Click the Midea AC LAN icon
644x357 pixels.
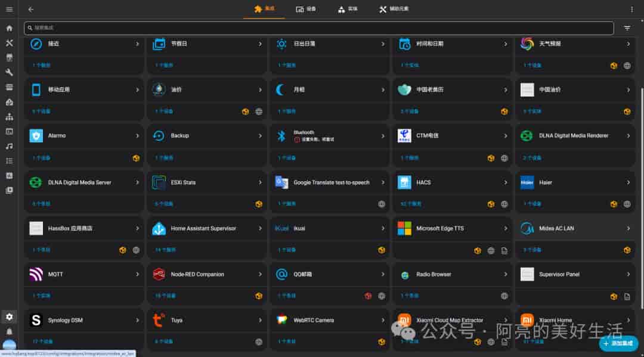tap(527, 228)
